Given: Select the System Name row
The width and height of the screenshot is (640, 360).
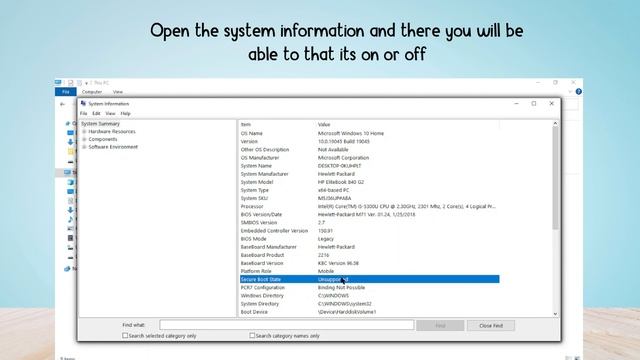Looking at the screenshot, I should coord(369,166).
